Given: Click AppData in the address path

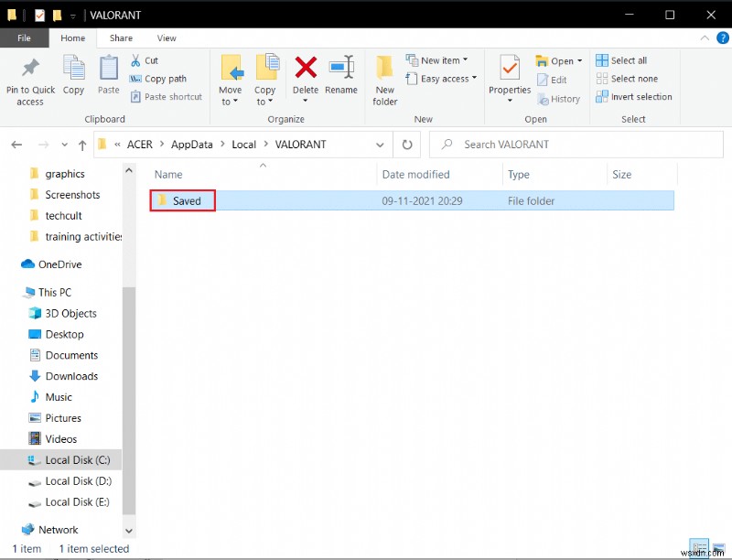Looking at the screenshot, I should click(191, 145).
